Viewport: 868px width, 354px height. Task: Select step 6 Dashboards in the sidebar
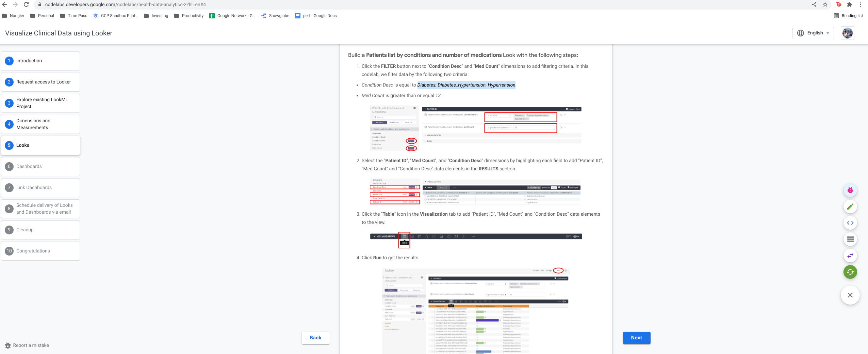click(29, 166)
